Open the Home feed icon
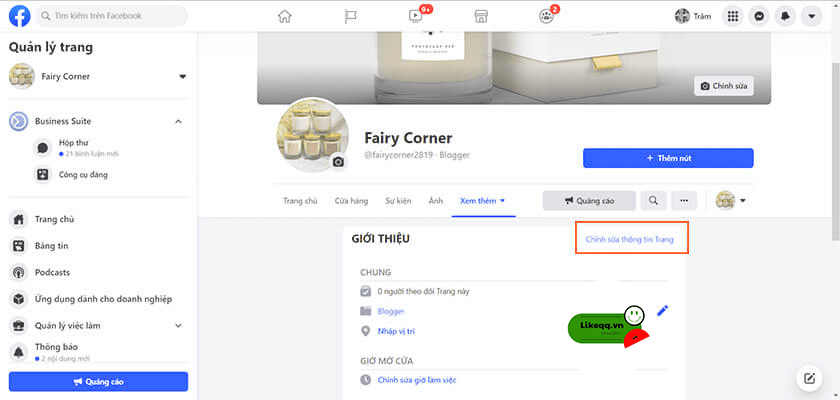Image resolution: width=840 pixels, height=400 pixels. coord(284,16)
